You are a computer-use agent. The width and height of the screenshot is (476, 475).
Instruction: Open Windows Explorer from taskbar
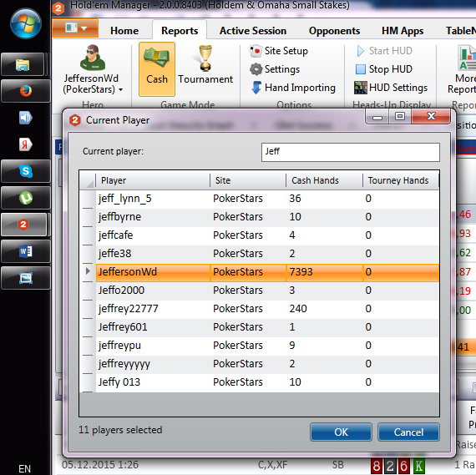click(23, 64)
